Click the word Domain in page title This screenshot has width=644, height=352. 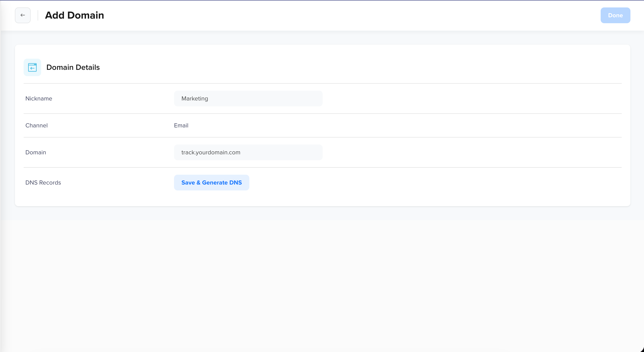click(86, 15)
